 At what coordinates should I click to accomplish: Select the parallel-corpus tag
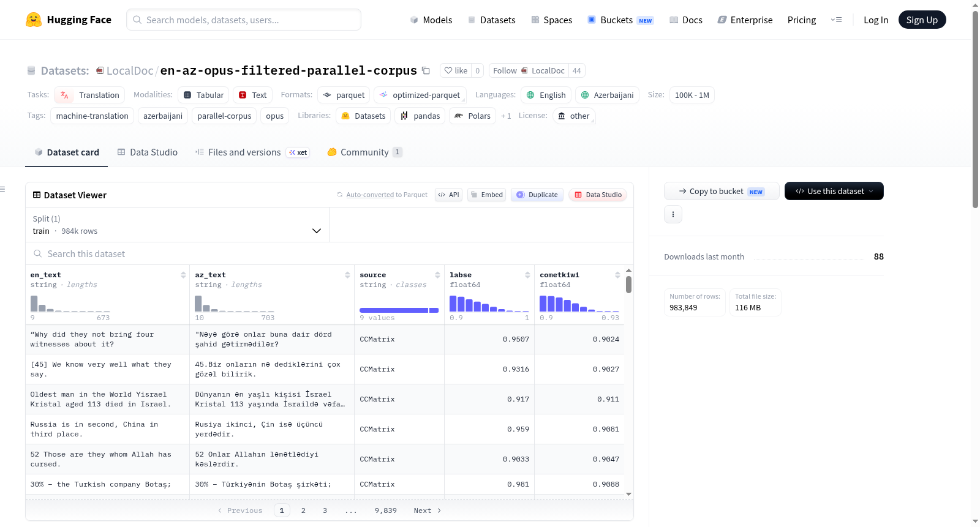point(224,116)
